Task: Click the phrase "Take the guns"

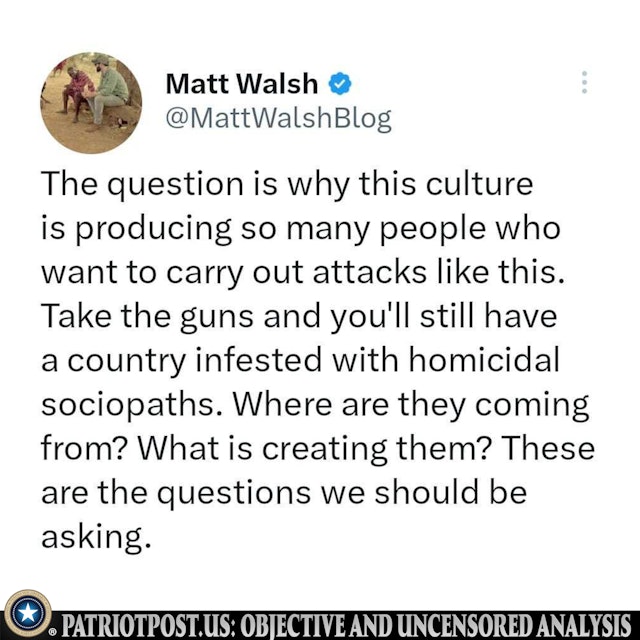Action: click(147, 317)
